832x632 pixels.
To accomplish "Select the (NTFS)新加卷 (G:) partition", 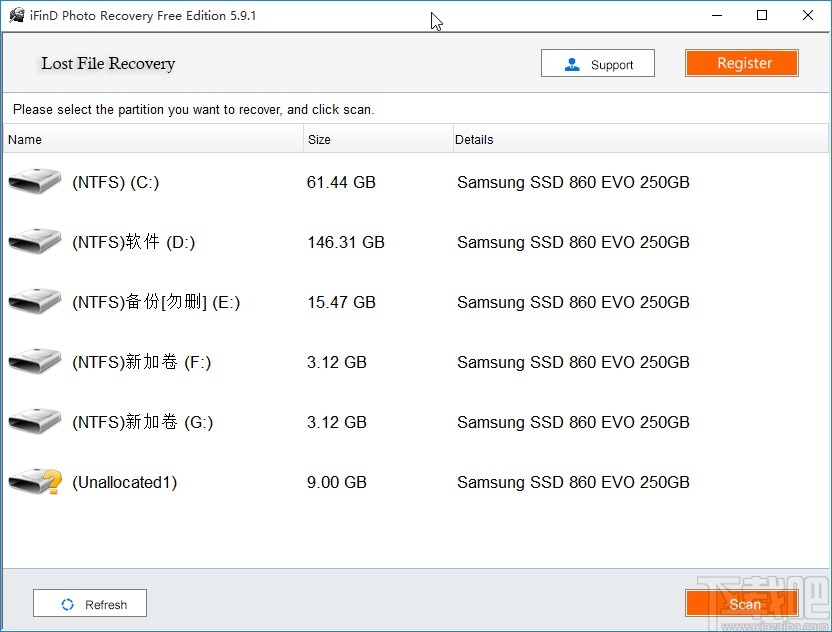I will (x=142, y=422).
